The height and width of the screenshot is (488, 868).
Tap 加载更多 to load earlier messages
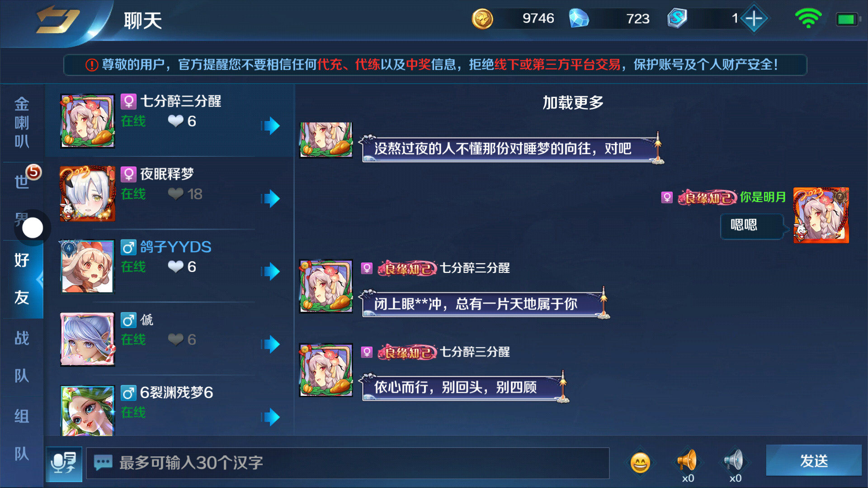(x=573, y=103)
